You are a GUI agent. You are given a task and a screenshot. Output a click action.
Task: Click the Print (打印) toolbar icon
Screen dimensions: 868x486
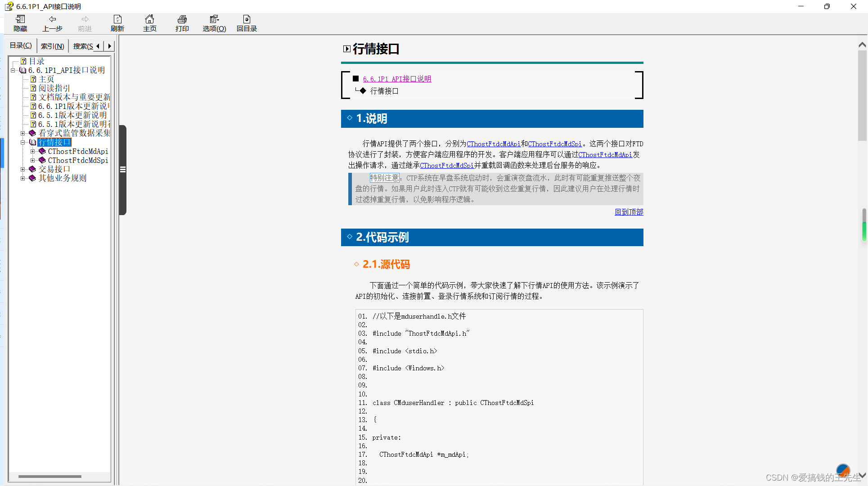(x=182, y=19)
